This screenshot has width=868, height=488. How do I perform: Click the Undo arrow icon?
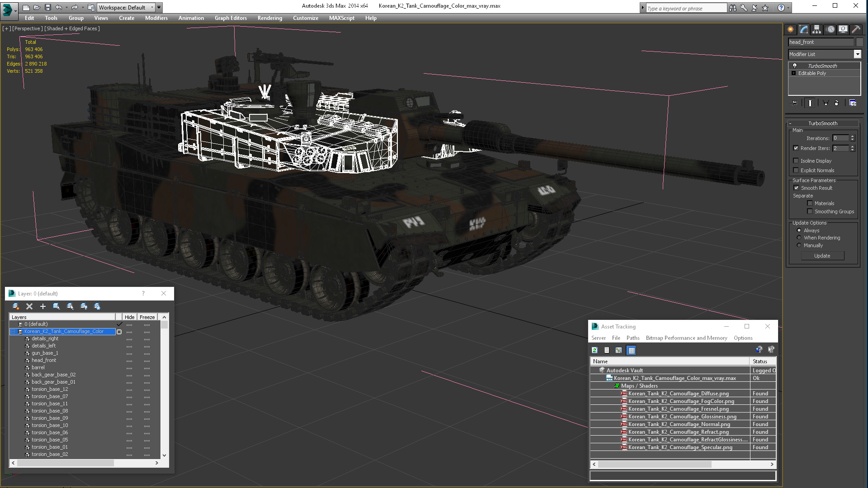pyautogui.click(x=58, y=7)
